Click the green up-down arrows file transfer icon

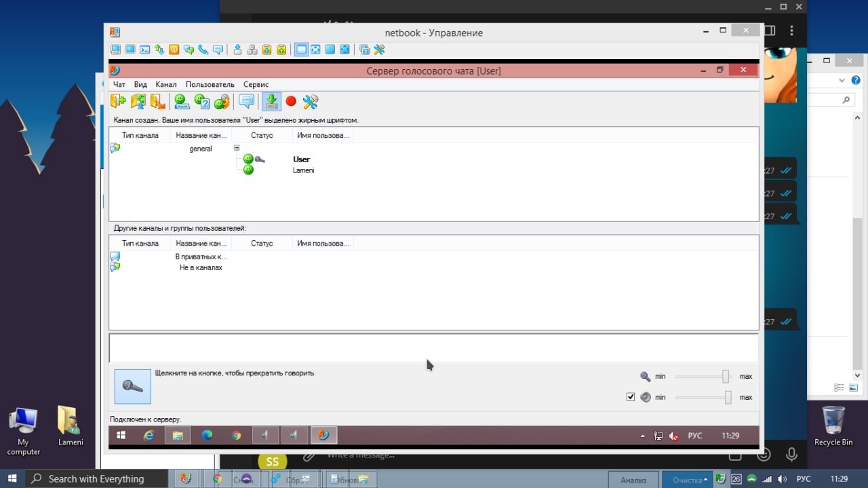click(x=159, y=50)
